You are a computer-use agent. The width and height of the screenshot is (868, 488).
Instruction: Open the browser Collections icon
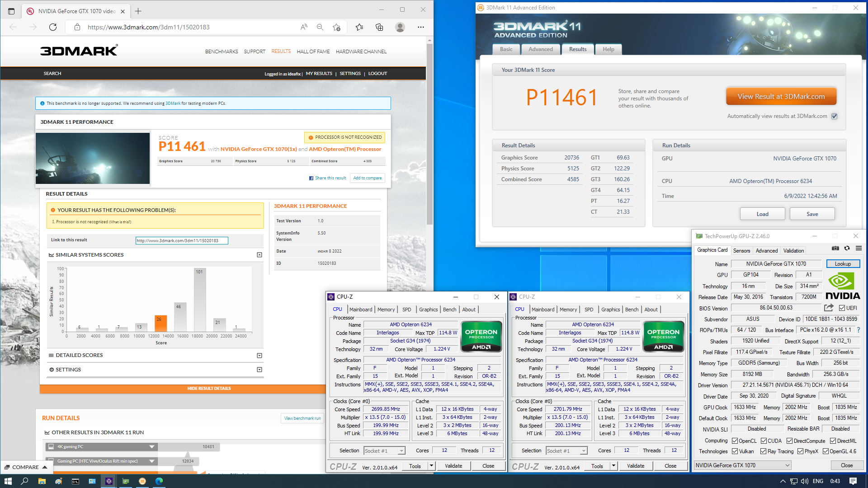(379, 27)
